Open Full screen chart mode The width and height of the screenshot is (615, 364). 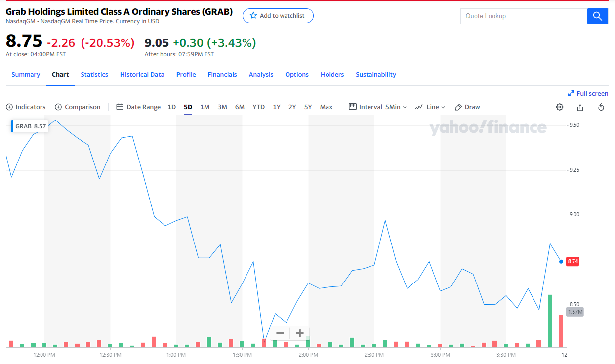588,93
